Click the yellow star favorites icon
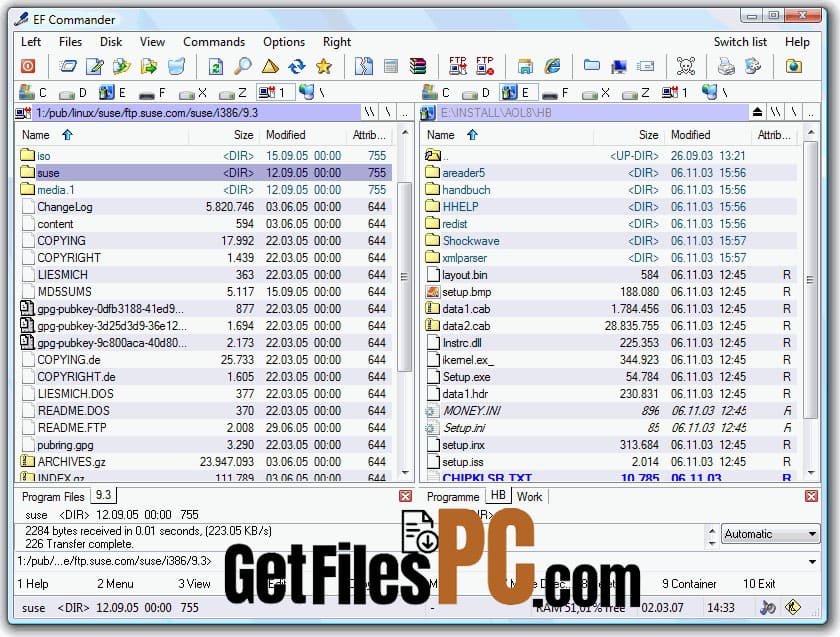This screenshot has height=637, width=840. (x=324, y=66)
